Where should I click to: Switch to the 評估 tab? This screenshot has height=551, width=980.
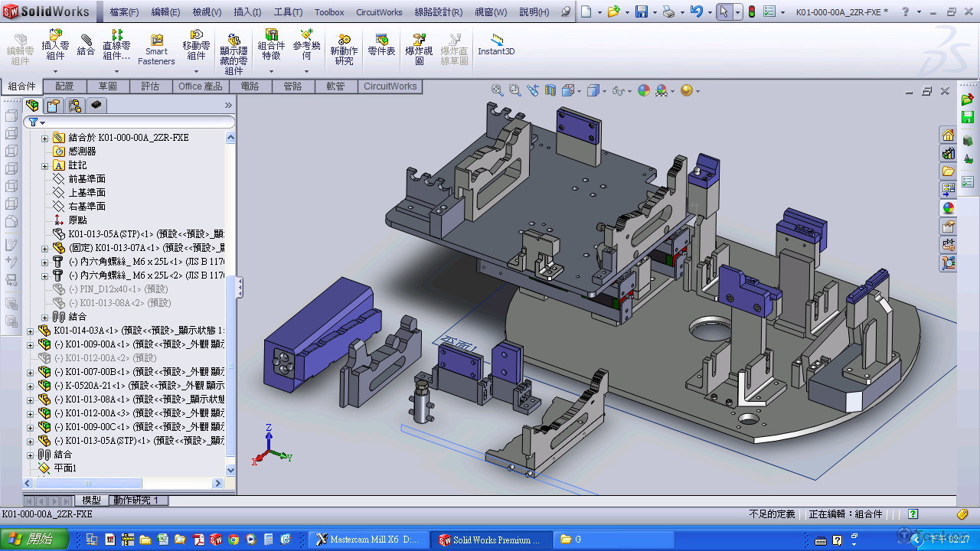click(150, 86)
